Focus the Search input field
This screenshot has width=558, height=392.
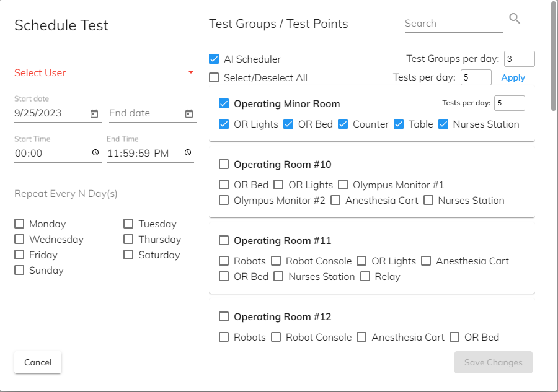point(453,24)
